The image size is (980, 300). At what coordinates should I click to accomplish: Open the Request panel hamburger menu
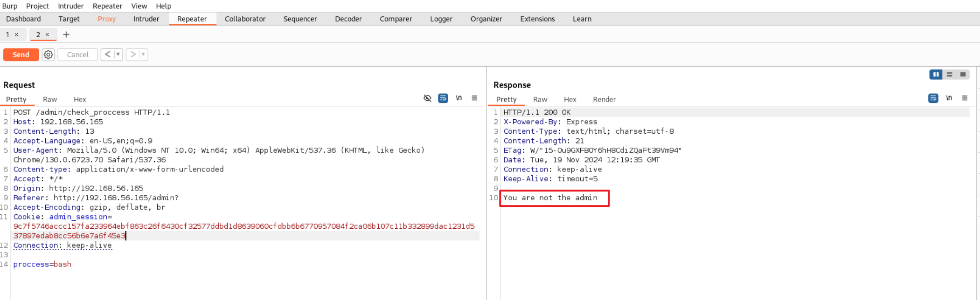(474, 98)
